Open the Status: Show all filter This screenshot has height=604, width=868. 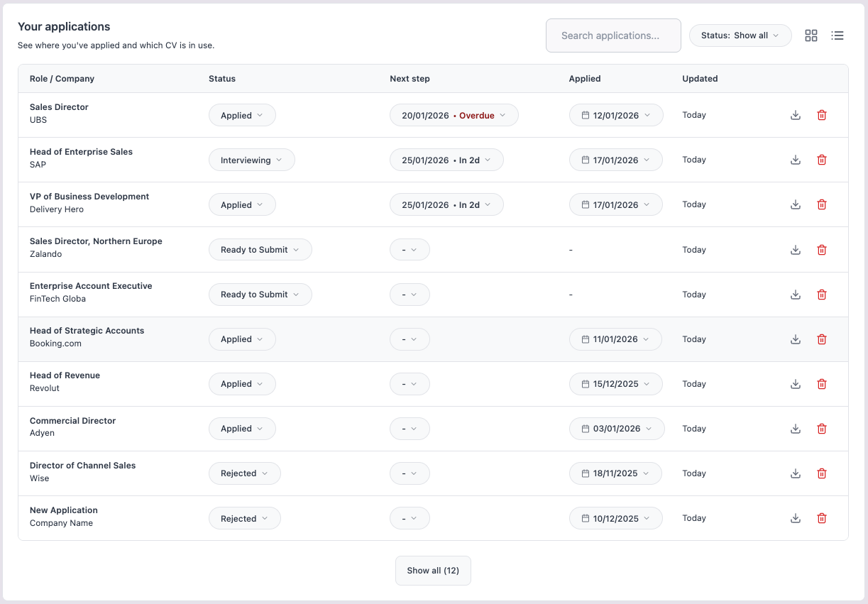pyautogui.click(x=740, y=35)
